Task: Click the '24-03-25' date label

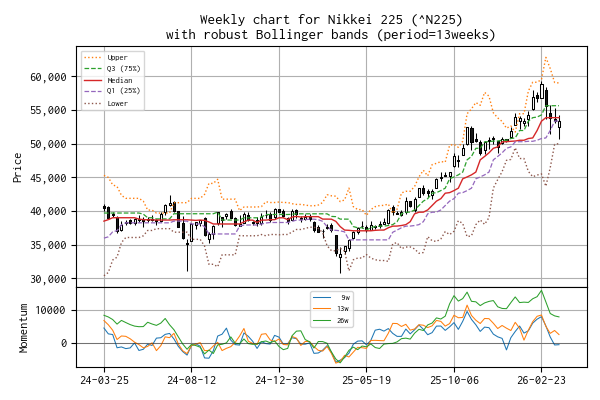Action: point(104,380)
